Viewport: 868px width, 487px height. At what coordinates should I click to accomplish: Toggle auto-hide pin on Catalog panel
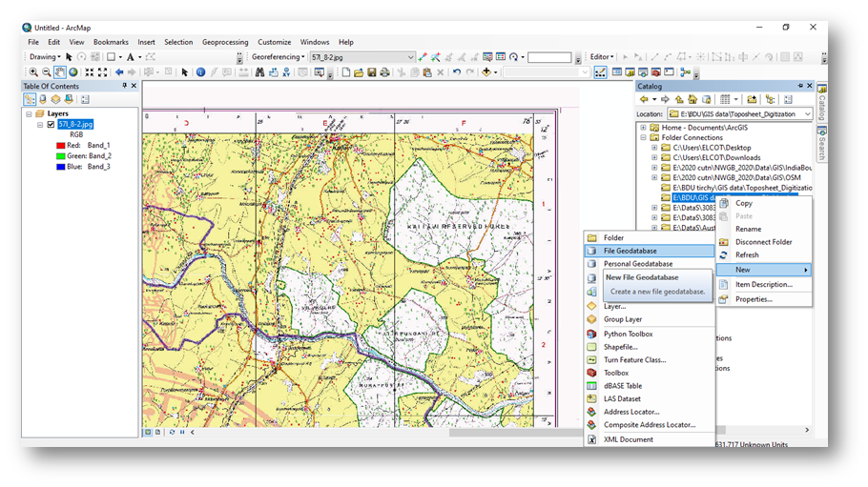pos(800,86)
